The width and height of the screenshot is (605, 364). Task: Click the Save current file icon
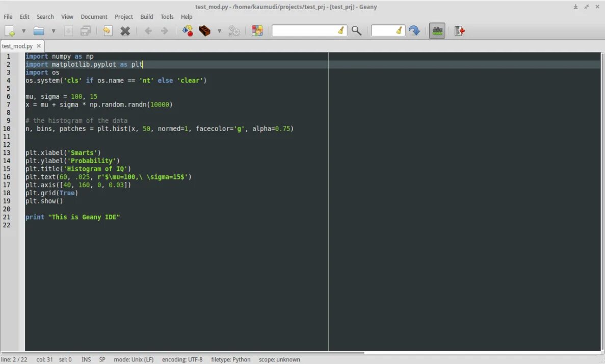[68, 31]
